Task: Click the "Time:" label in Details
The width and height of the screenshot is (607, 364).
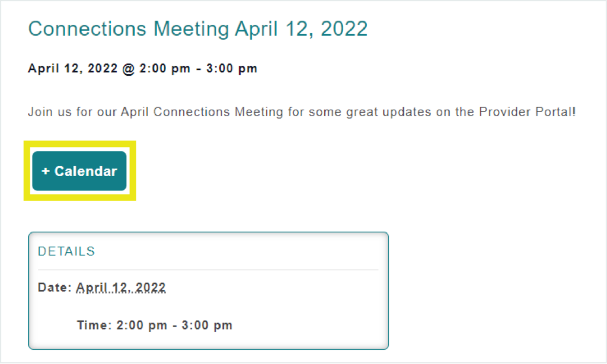Action: 93,325
